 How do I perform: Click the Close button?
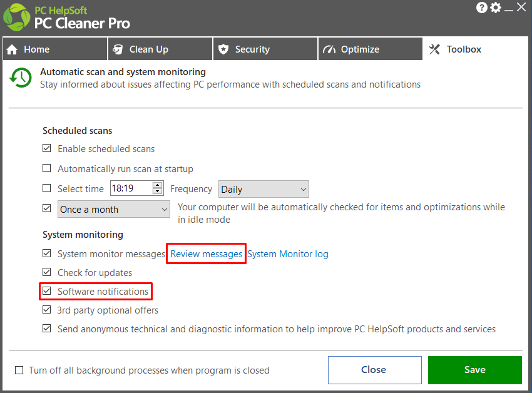click(375, 370)
